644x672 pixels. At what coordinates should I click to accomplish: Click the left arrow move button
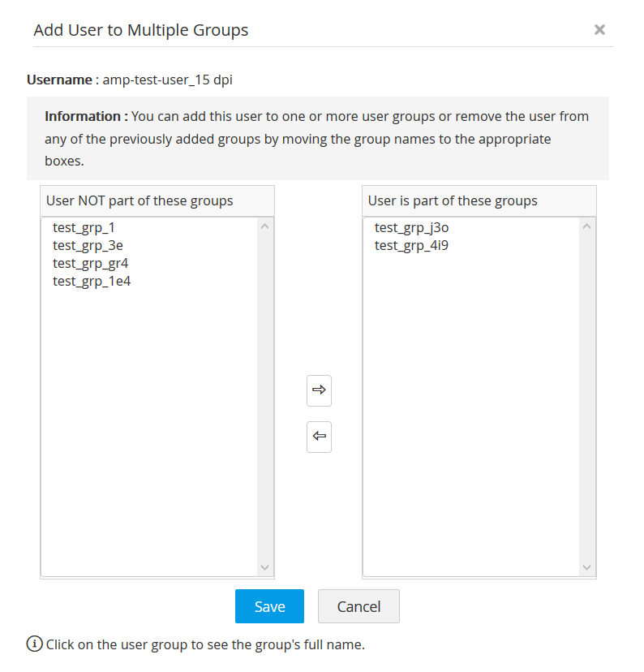click(319, 437)
